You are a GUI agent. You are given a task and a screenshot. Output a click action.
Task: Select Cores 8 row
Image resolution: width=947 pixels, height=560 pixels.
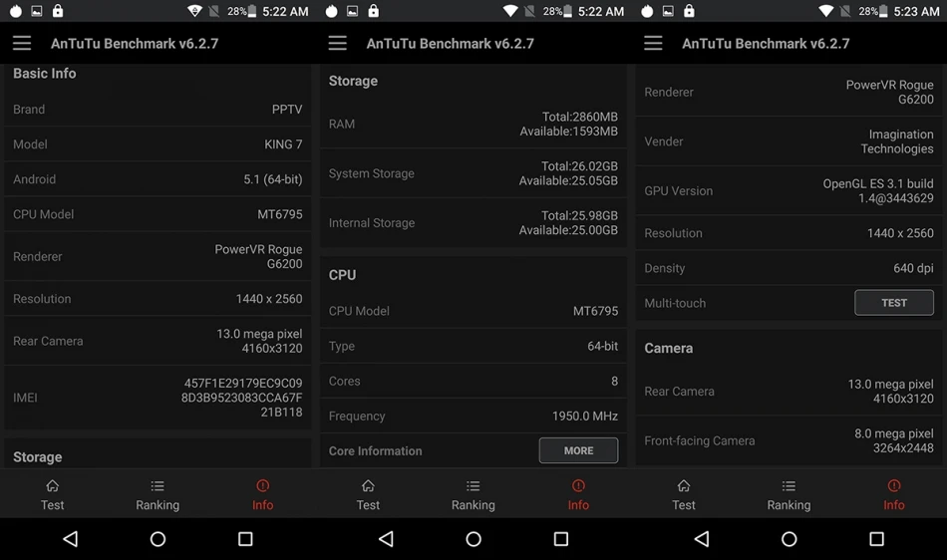473,381
